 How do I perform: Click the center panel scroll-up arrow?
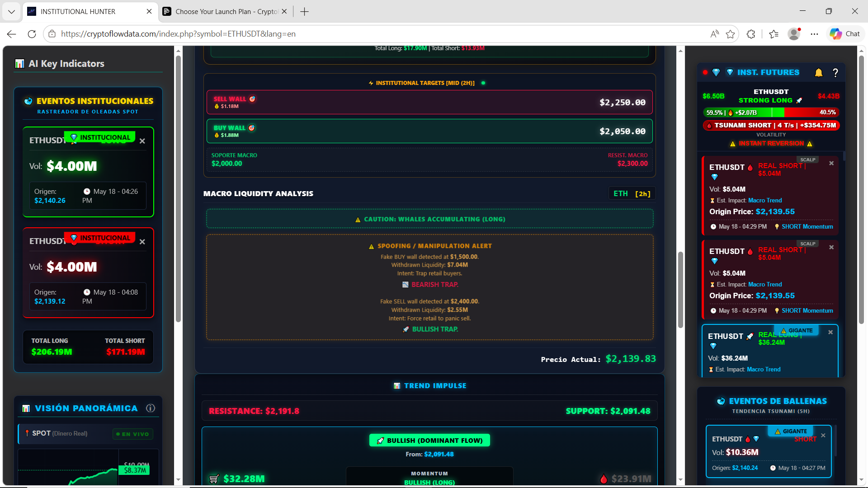click(x=680, y=51)
